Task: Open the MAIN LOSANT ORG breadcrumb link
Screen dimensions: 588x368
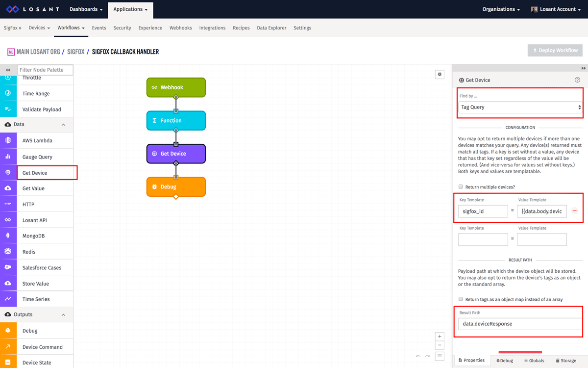Action: (x=38, y=52)
